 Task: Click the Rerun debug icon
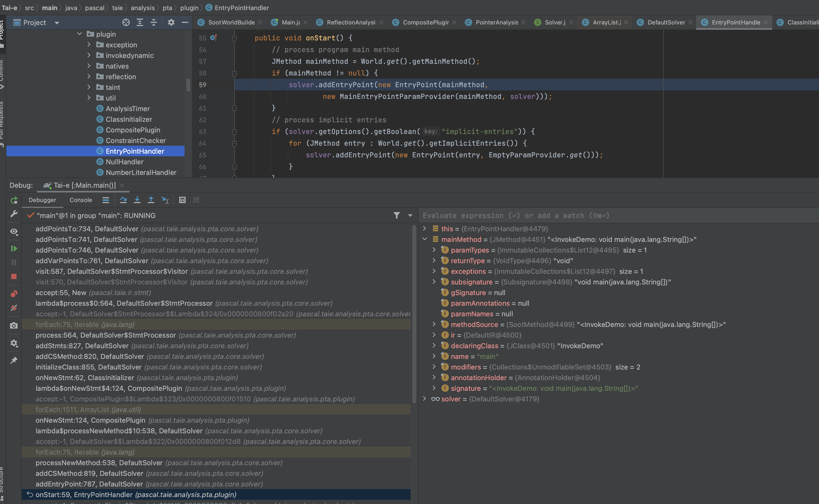[14, 200]
